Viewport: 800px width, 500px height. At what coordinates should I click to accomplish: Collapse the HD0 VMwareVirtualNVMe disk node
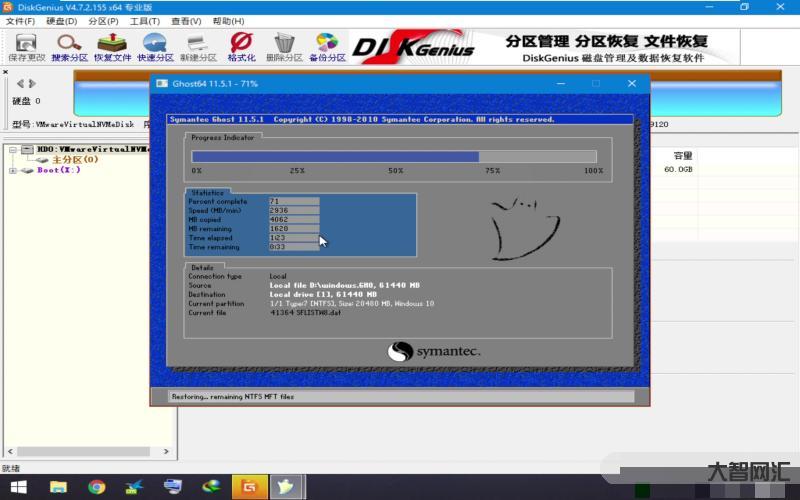click(13, 149)
